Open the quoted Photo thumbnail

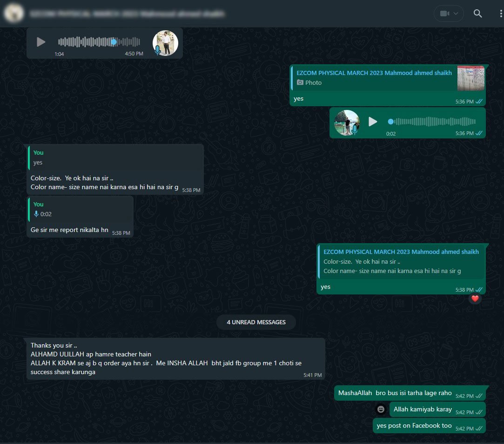coord(470,78)
